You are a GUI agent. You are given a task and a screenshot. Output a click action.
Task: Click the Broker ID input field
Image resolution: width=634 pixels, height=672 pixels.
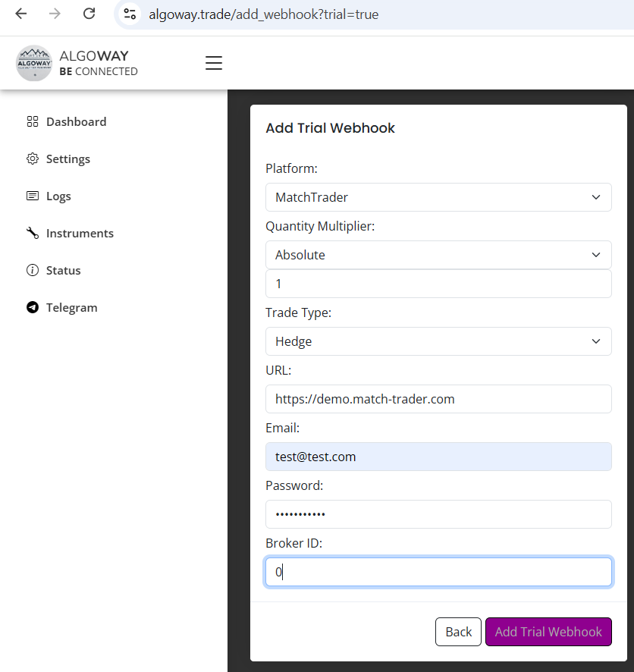point(438,572)
